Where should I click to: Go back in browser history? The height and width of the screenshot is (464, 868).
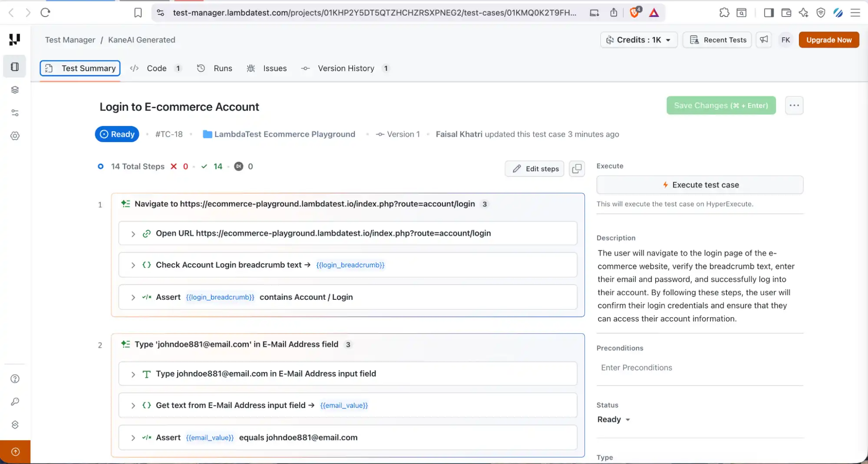(x=12, y=13)
